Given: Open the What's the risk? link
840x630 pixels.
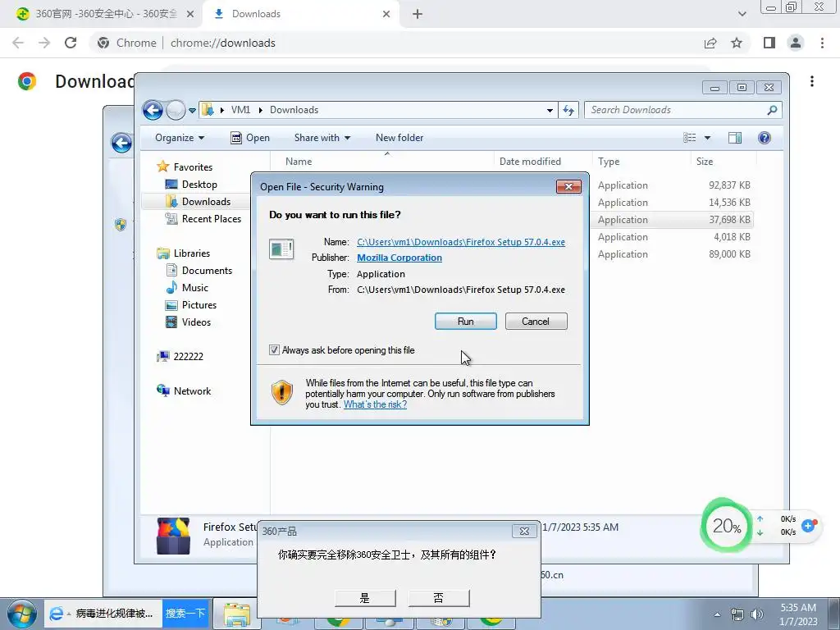Looking at the screenshot, I should pyautogui.click(x=375, y=404).
